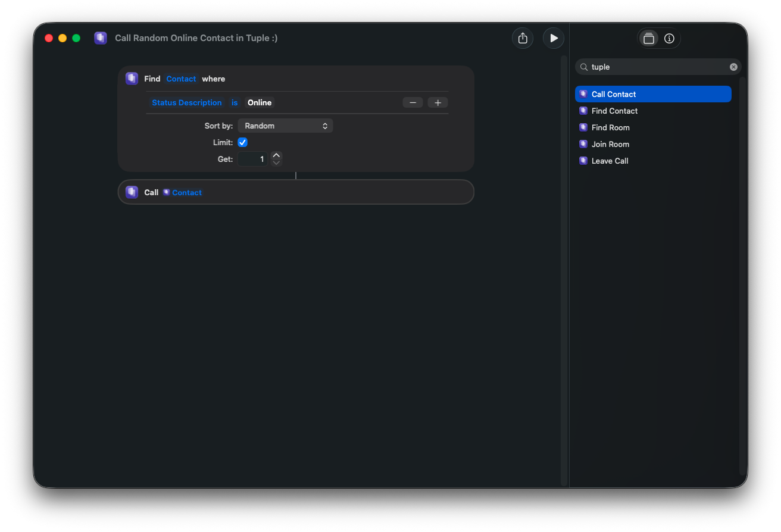The width and height of the screenshot is (781, 532).
Task: Uncheck the Limit checkbox
Action: coord(242,142)
